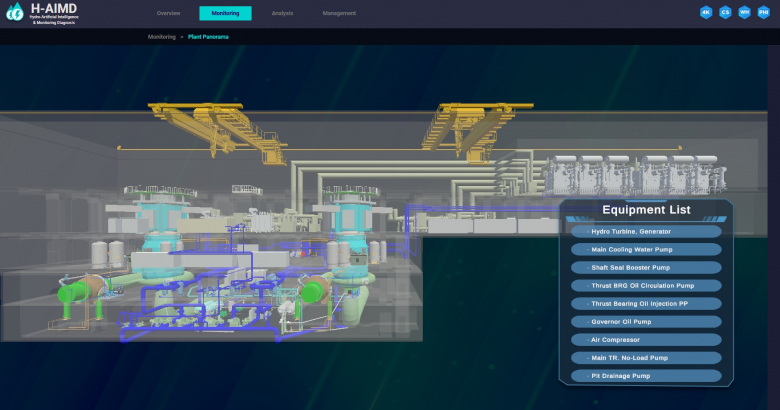Click the Monitoring breadcrumb link
The width and height of the screenshot is (780, 410).
pyautogui.click(x=161, y=37)
